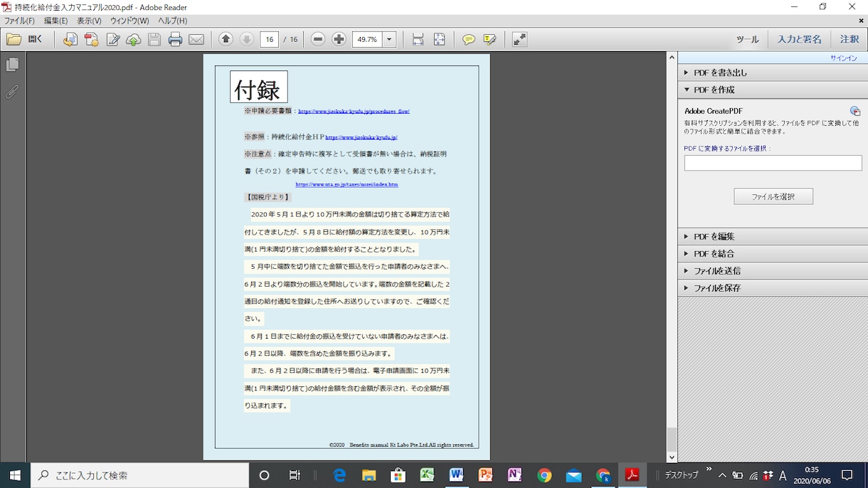Expand the ファイルを保存 section

(x=773, y=288)
